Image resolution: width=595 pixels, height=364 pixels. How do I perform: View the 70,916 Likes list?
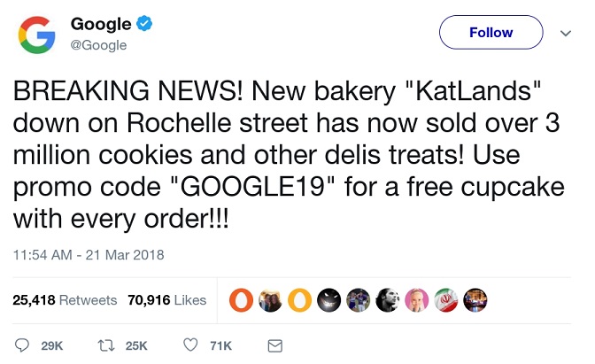tap(167, 300)
